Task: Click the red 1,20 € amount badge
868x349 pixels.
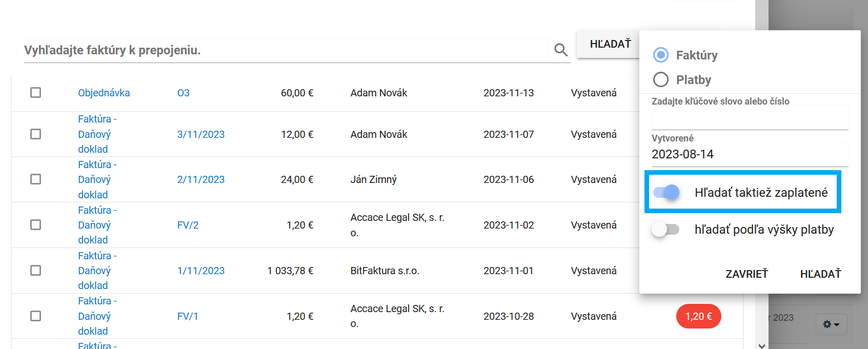Action: [698, 316]
